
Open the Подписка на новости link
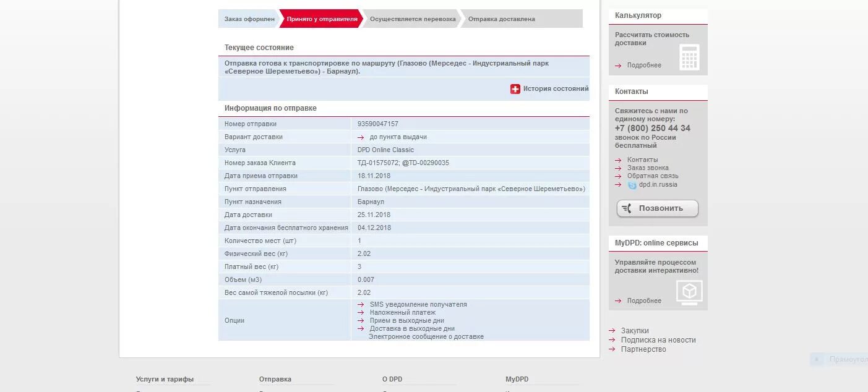(658, 340)
